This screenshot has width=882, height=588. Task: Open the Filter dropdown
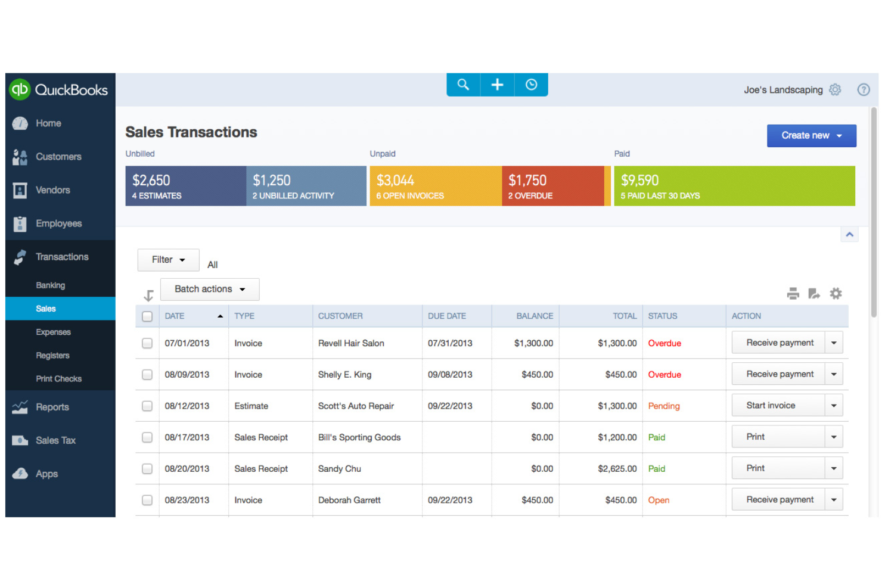168,260
